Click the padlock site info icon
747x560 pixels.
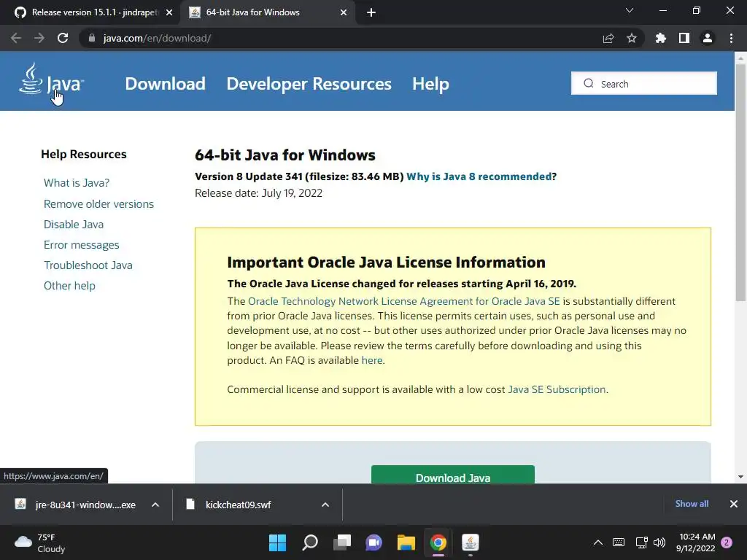92,38
